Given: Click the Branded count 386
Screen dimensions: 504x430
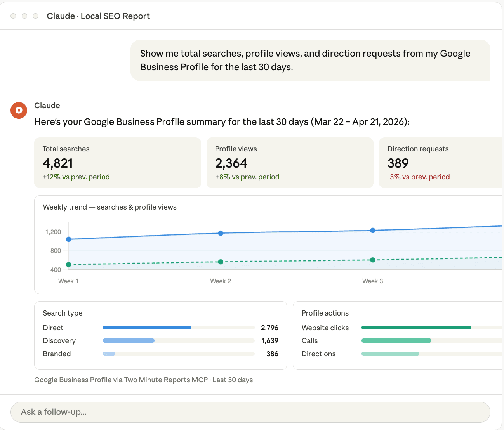Looking at the screenshot, I should coord(272,354).
